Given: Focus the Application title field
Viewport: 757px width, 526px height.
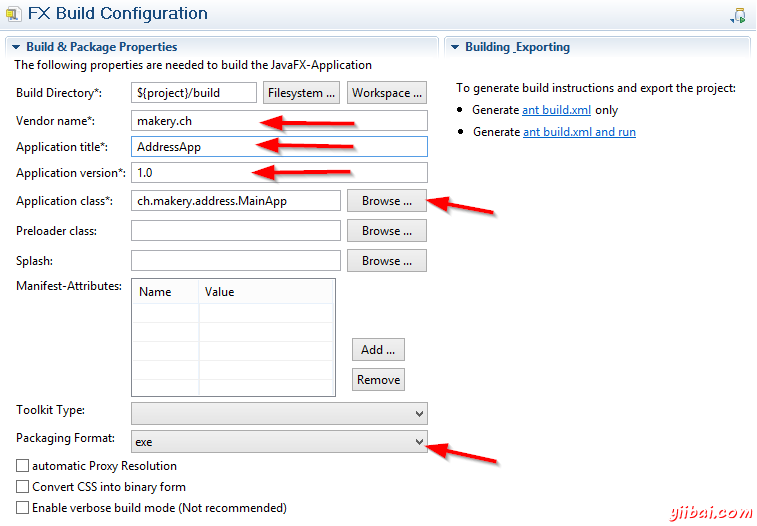Looking at the screenshot, I should 279,146.
